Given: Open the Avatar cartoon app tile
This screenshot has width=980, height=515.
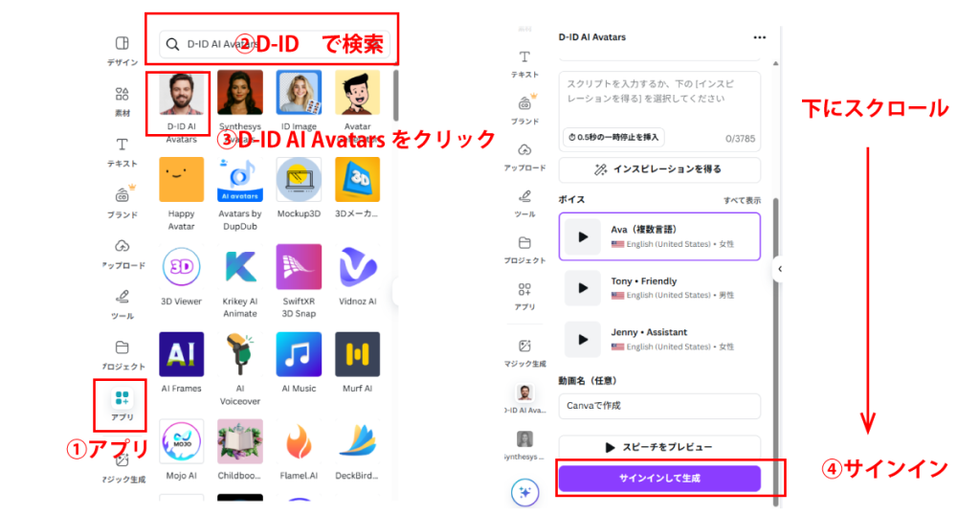Looking at the screenshot, I should tap(358, 107).
